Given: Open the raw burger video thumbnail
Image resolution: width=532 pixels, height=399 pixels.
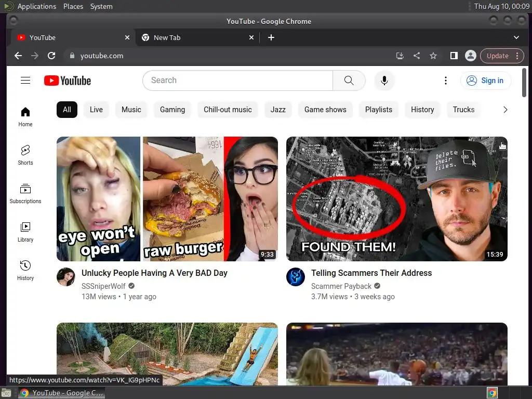Looking at the screenshot, I should tap(167, 199).
